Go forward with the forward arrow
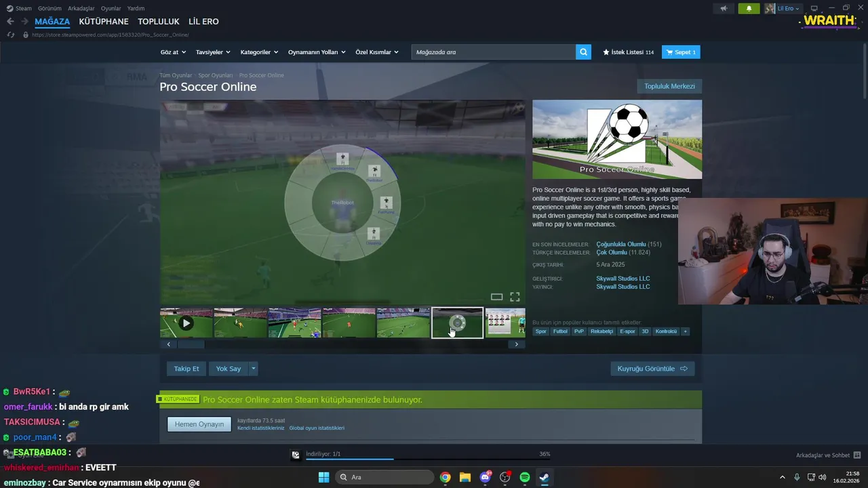868x488 pixels. pos(24,22)
